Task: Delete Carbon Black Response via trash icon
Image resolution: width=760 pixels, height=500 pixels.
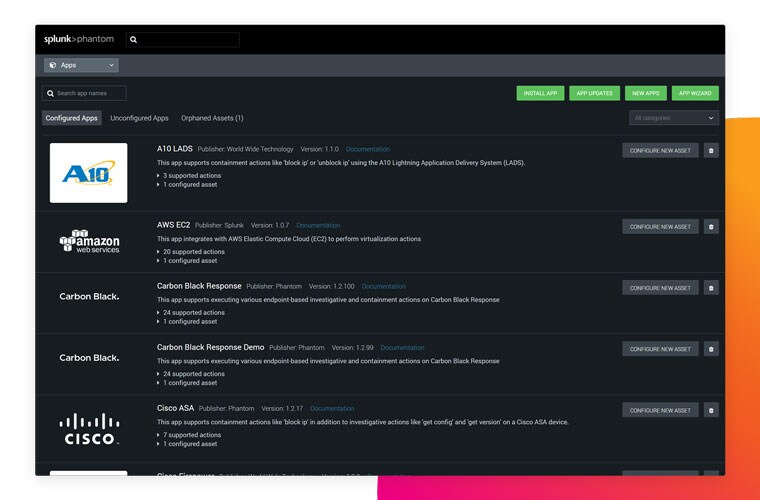Action: [711, 287]
